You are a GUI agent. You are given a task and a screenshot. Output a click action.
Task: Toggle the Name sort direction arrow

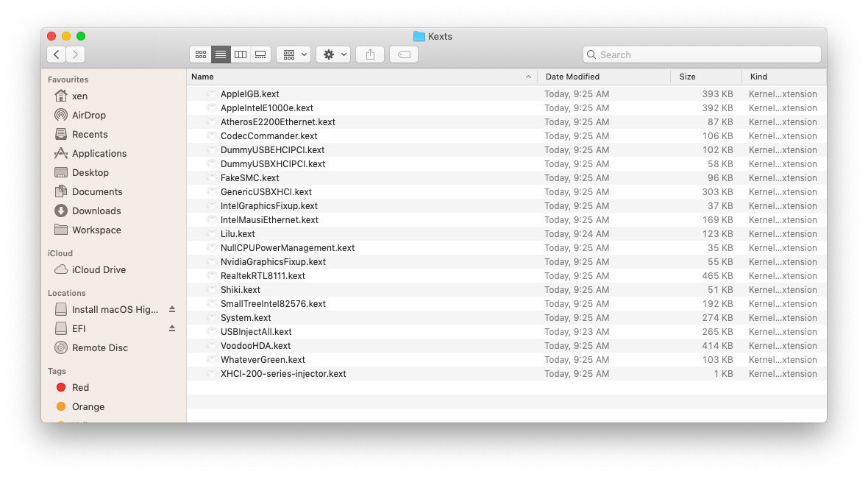tap(528, 77)
